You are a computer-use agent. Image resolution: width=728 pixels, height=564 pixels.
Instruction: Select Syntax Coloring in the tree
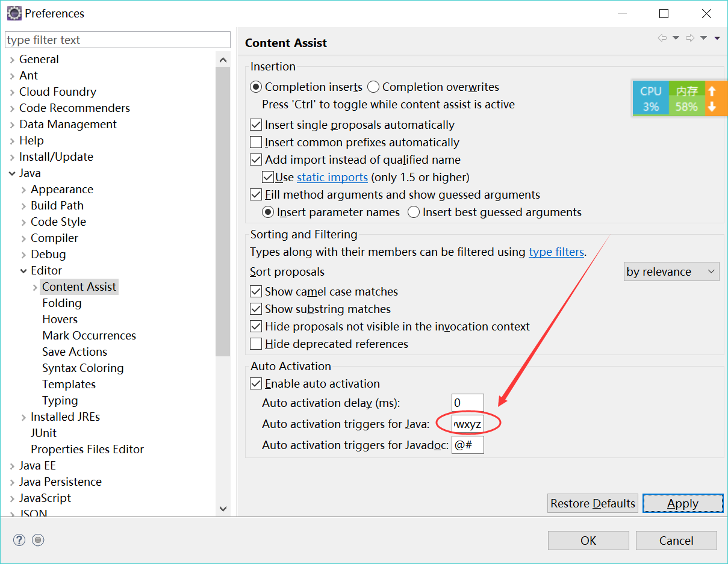pyautogui.click(x=82, y=368)
